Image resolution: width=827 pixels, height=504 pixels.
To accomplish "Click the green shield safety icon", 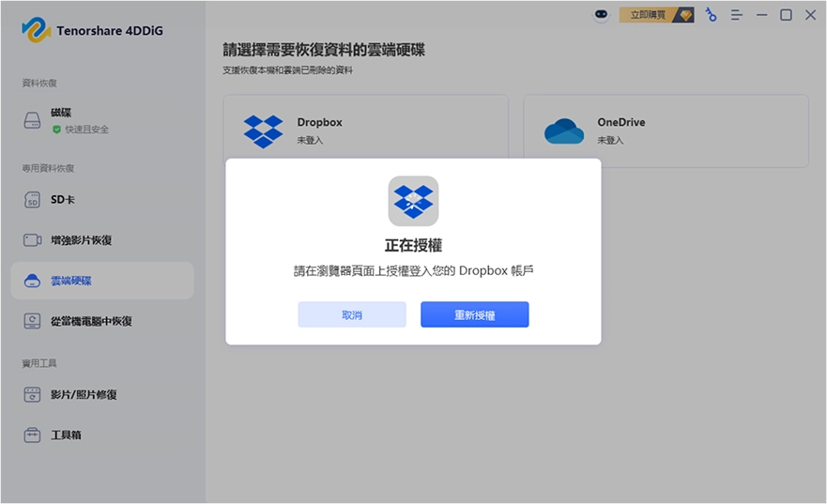I will tap(56, 130).
